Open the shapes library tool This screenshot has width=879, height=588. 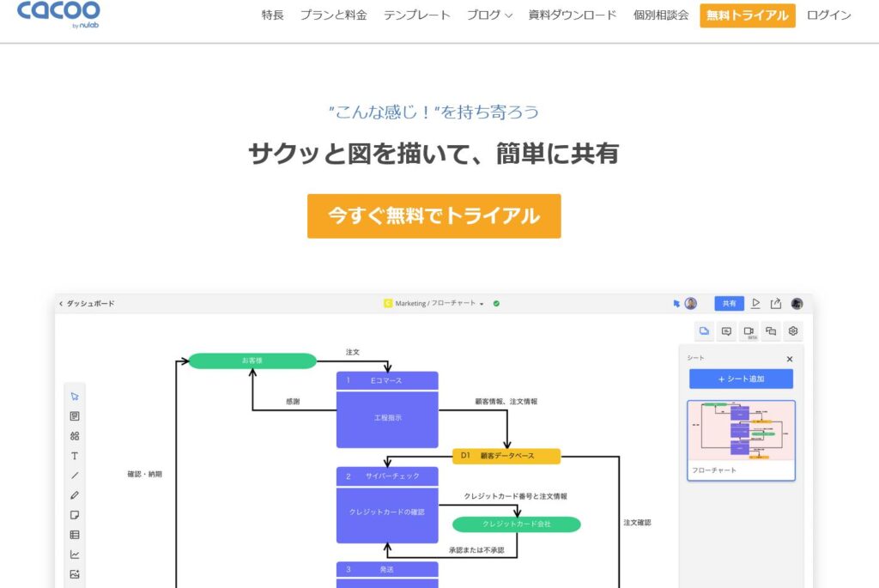point(76,437)
